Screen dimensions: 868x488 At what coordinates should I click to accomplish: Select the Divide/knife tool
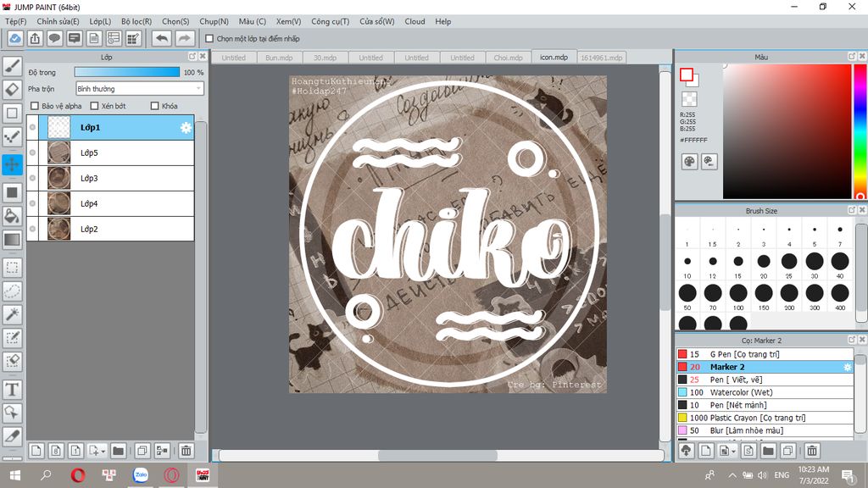tap(12, 436)
